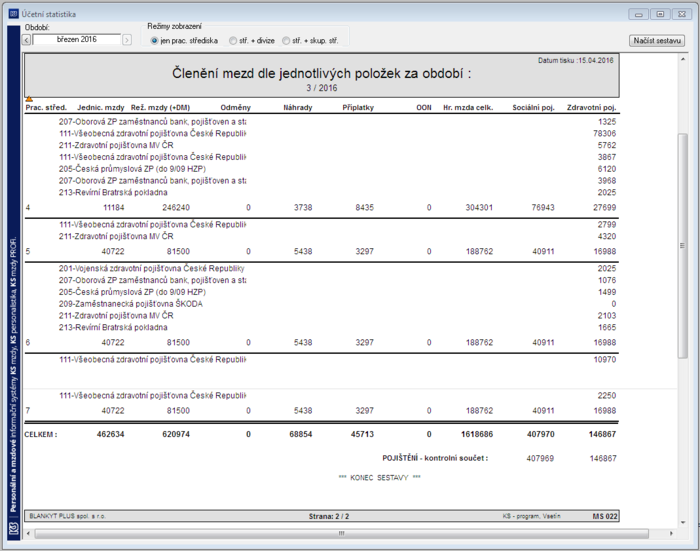700x551 pixels.
Task: Click total value 462634
Action: pos(110,434)
